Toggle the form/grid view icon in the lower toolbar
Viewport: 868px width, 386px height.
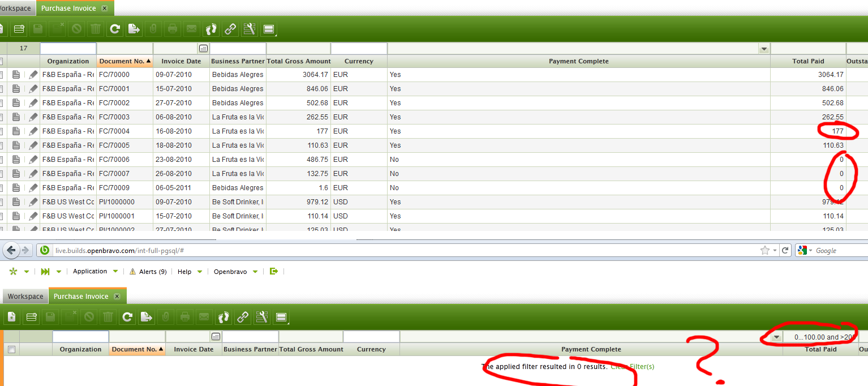tap(281, 318)
